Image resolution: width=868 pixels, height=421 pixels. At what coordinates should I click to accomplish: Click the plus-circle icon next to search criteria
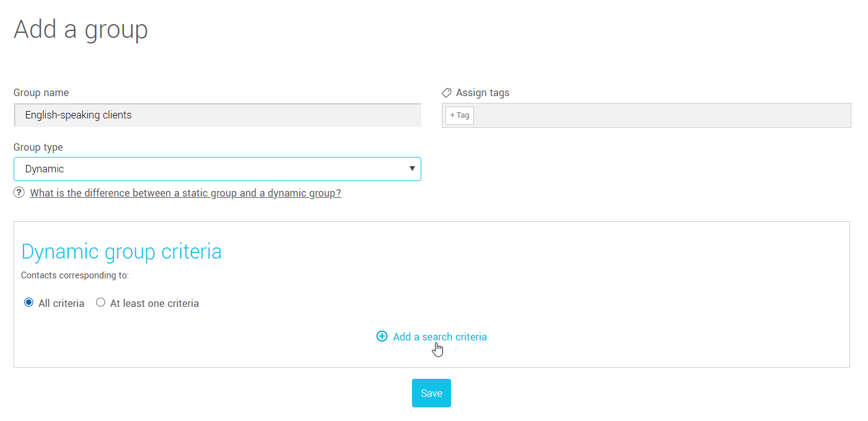click(382, 335)
